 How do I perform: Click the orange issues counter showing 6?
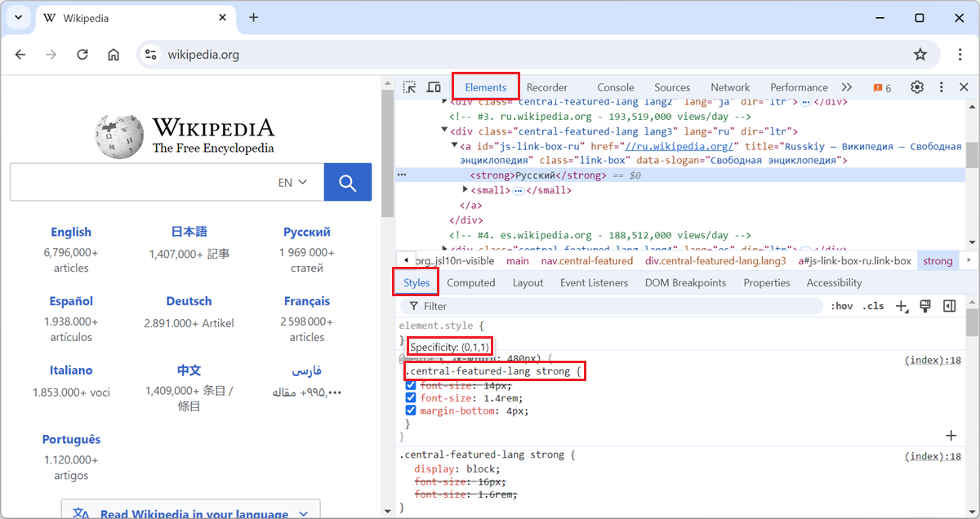[882, 88]
